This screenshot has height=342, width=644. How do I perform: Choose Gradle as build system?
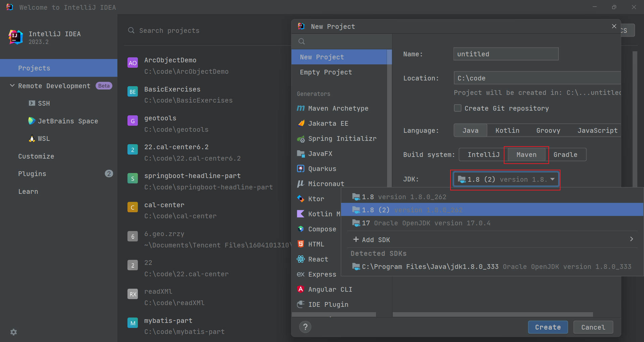(565, 155)
